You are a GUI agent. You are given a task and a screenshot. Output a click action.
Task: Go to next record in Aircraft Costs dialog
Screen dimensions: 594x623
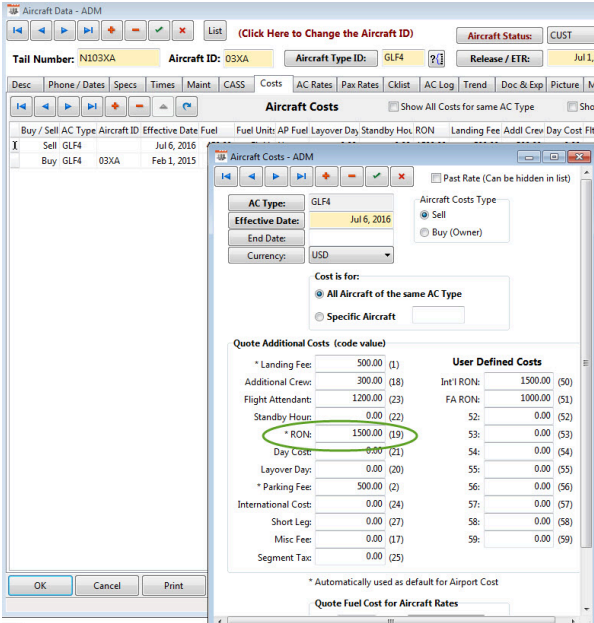277,176
